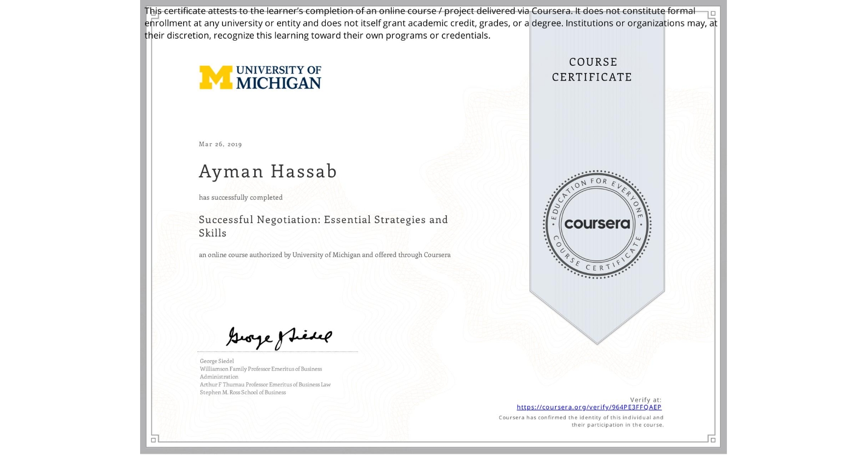Click the University of Michigan logo
The height and width of the screenshot is (455, 868).
pos(260,77)
